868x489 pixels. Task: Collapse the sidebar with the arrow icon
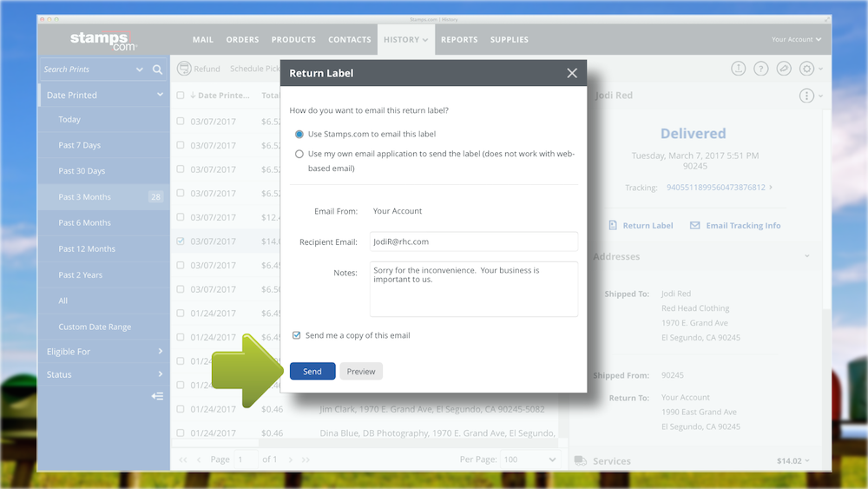(x=157, y=396)
